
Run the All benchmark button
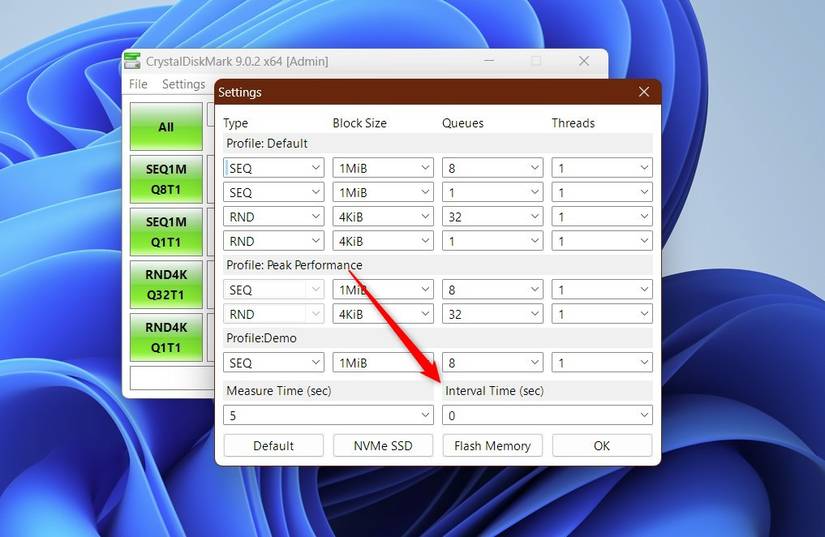(x=166, y=127)
